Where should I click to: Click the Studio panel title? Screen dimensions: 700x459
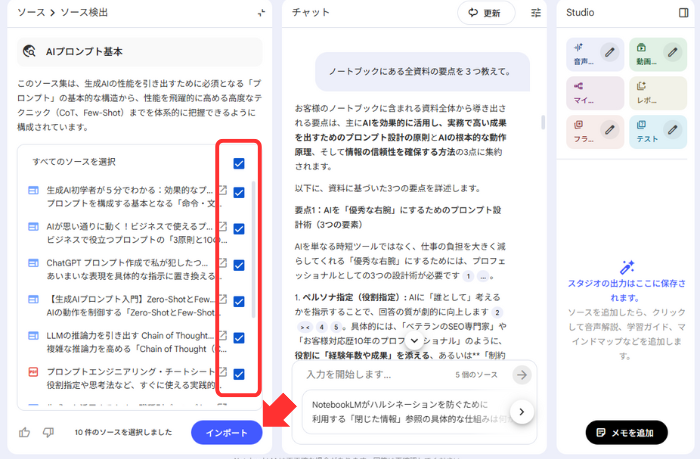(x=580, y=13)
